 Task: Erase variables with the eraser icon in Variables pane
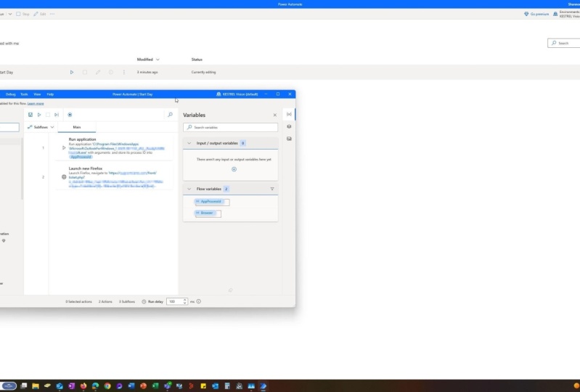[x=230, y=290]
